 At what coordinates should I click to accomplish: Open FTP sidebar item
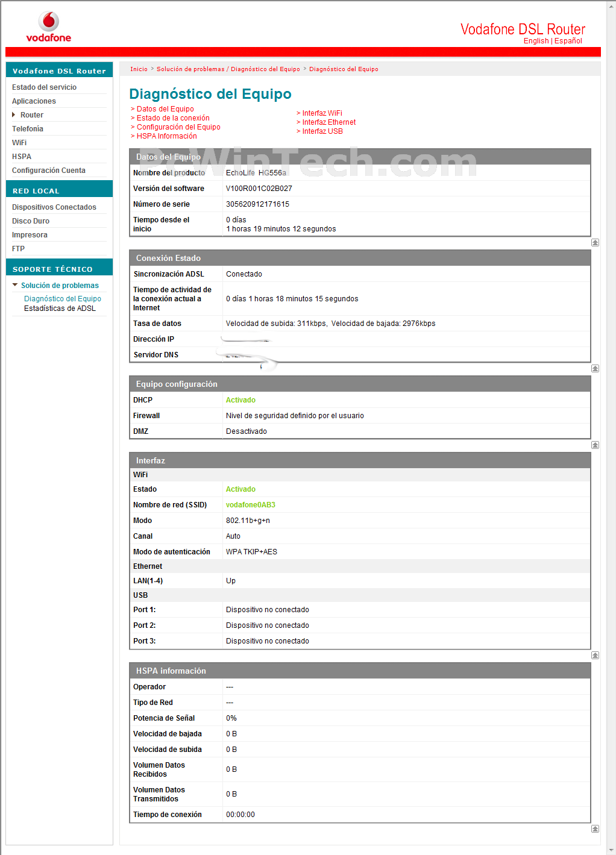18,249
